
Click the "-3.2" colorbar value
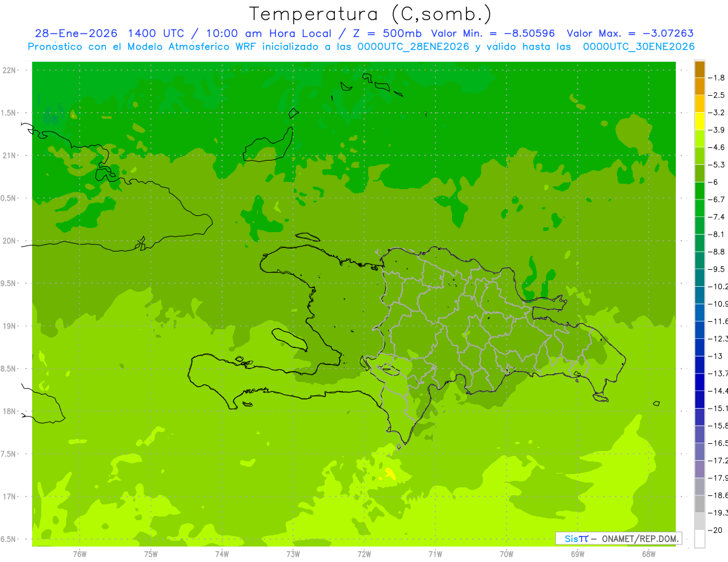[717, 113]
